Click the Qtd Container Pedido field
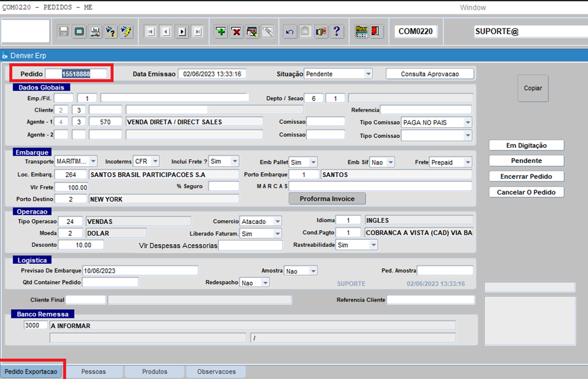Viewport: 588px width, 379px height. pos(110,282)
